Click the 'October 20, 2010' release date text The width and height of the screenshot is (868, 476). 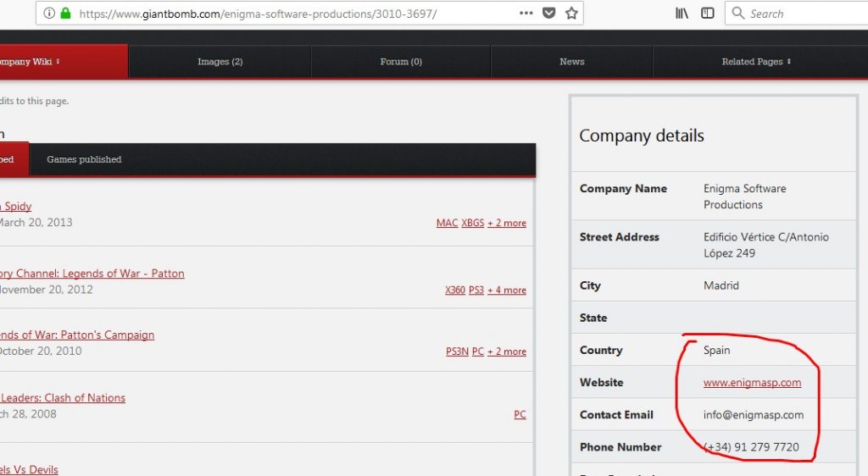click(41, 351)
